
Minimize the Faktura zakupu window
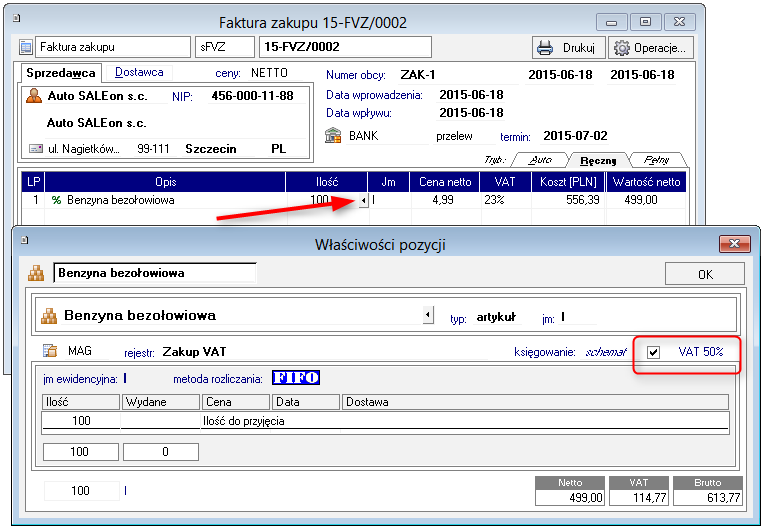[x=612, y=22]
